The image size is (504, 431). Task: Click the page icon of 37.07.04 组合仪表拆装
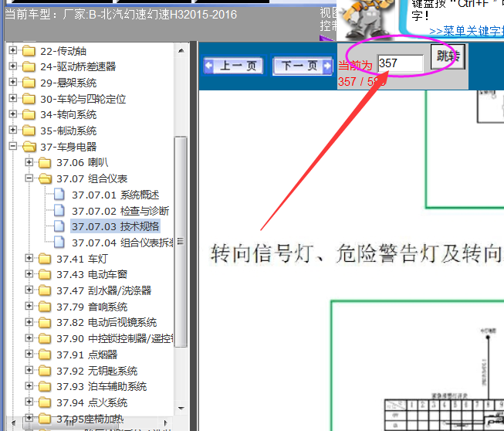(x=59, y=243)
